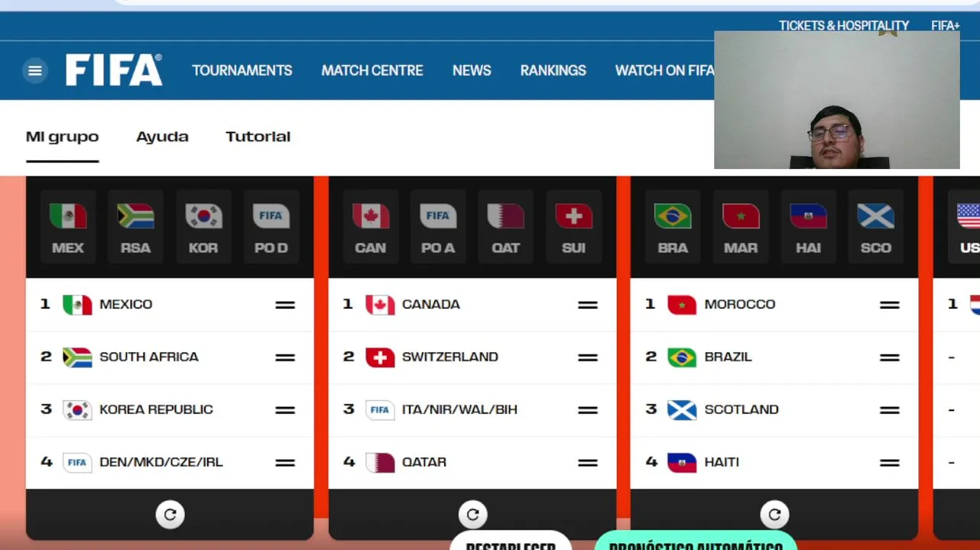
Task: Click Haiti's reorder handle
Action: [890, 463]
